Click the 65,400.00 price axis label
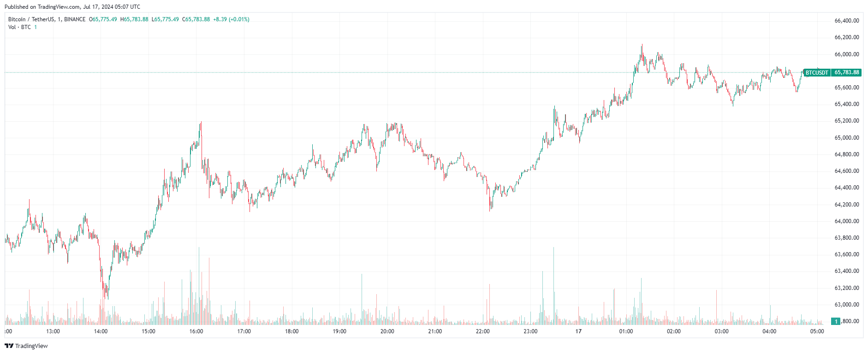Screen dimensions: 868x354 point(847,104)
